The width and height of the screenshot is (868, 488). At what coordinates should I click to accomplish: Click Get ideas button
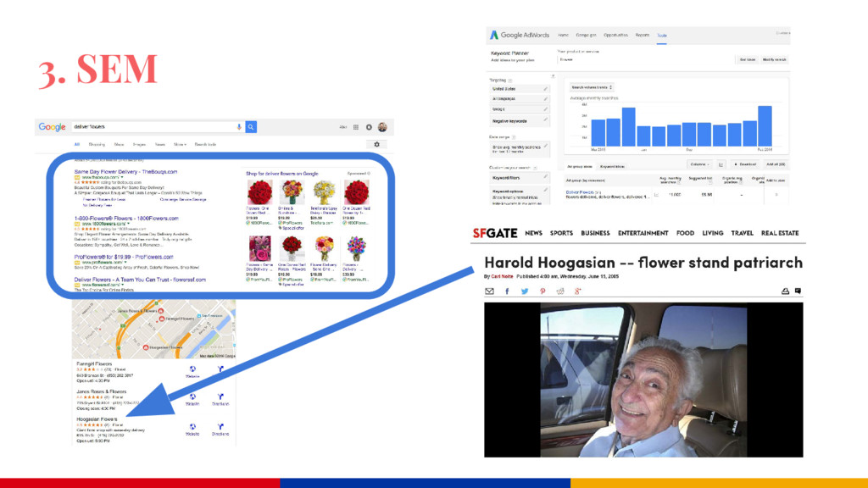click(748, 59)
